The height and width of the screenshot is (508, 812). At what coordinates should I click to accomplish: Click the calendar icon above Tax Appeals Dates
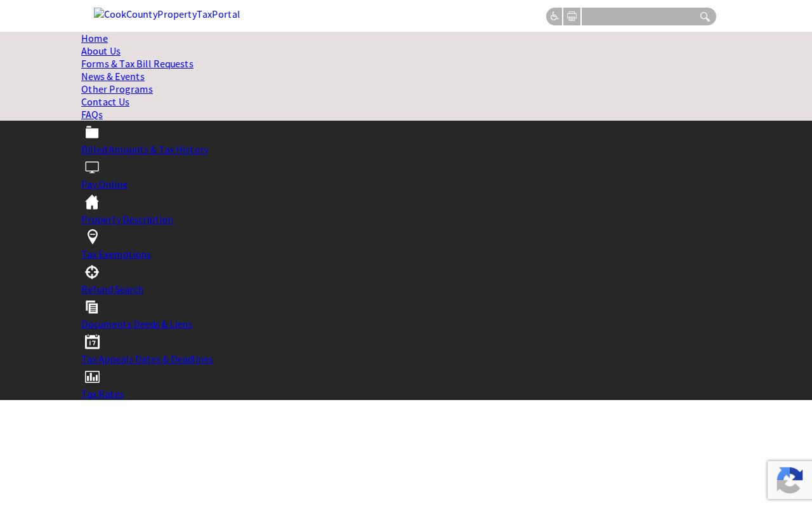(92, 342)
